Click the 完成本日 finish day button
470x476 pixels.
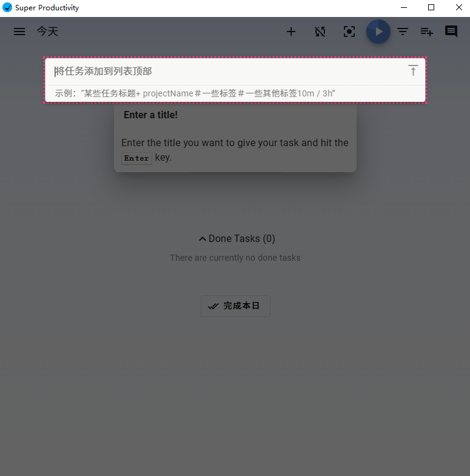235,306
